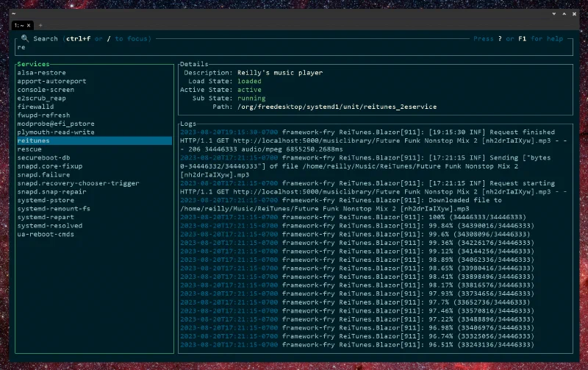
Task: Click the Logs panel title
Action: click(188, 124)
